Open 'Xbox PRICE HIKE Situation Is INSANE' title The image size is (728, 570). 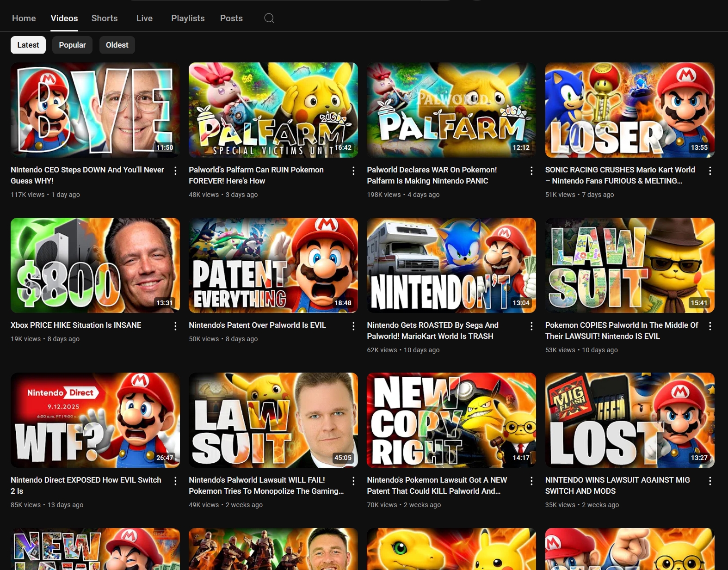[76, 325]
